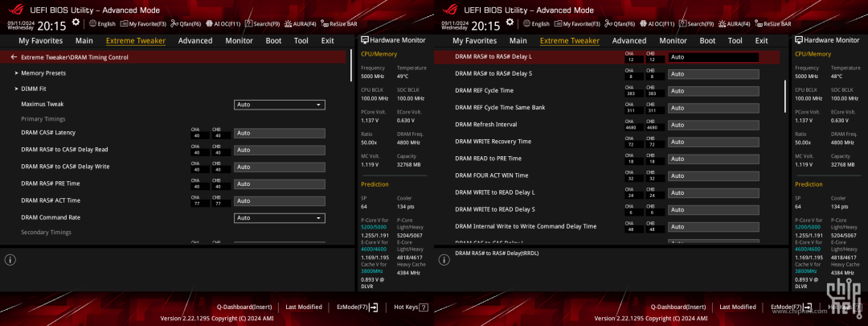Open Qfan(F6) fan control in left BIOS window
The width and height of the screenshot is (868, 326).
click(x=186, y=24)
